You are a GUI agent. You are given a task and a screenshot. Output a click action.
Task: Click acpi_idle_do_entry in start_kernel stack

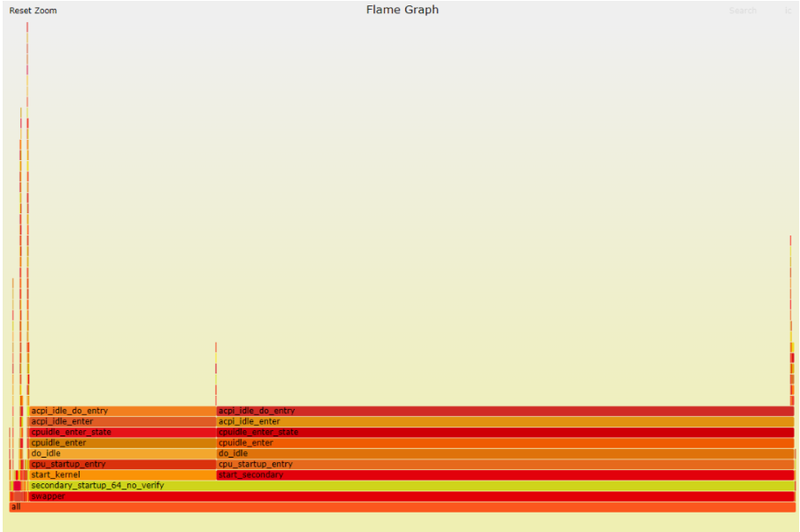coord(122,412)
